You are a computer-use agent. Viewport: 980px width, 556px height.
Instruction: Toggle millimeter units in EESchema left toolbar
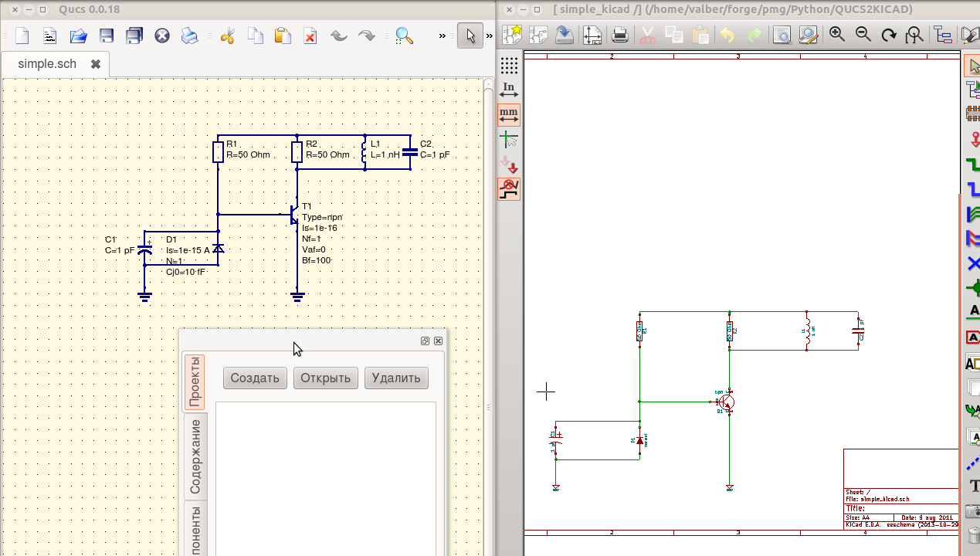click(x=509, y=113)
